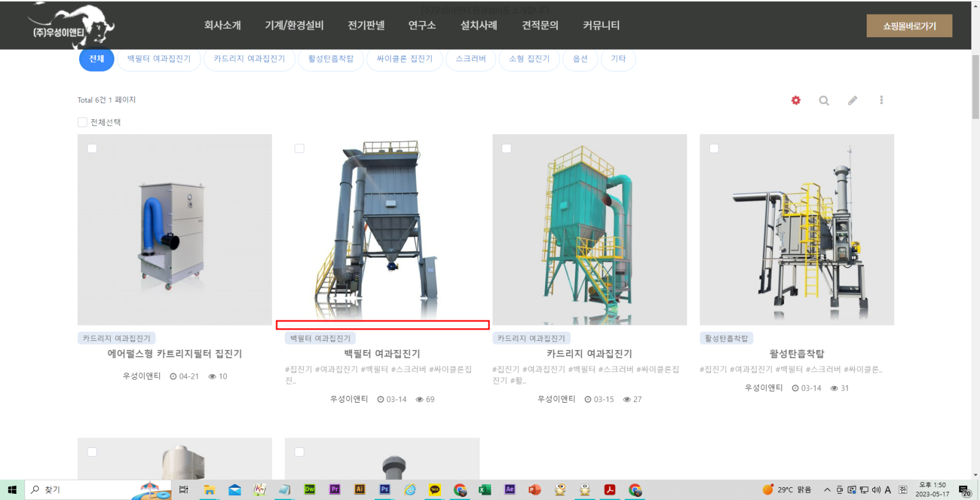Click the 백필터 여과집진기 tag above the post title
This screenshot has width=980, height=500.
[x=320, y=338]
